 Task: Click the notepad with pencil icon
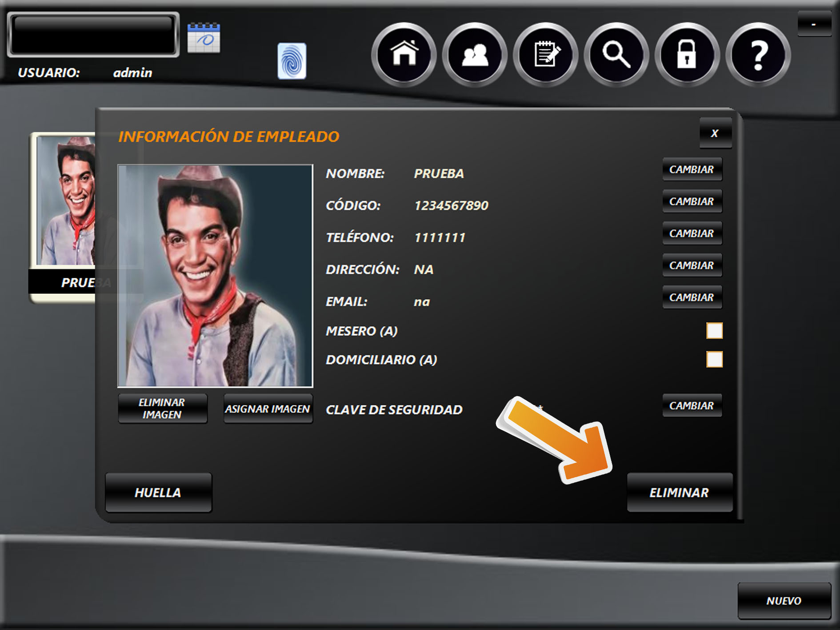[545, 54]
